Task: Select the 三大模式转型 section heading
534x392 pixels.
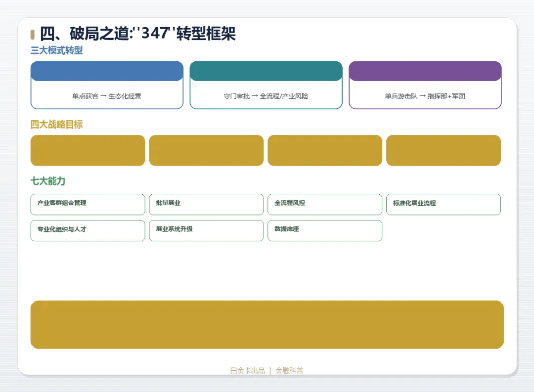Action: pos(56,50)
